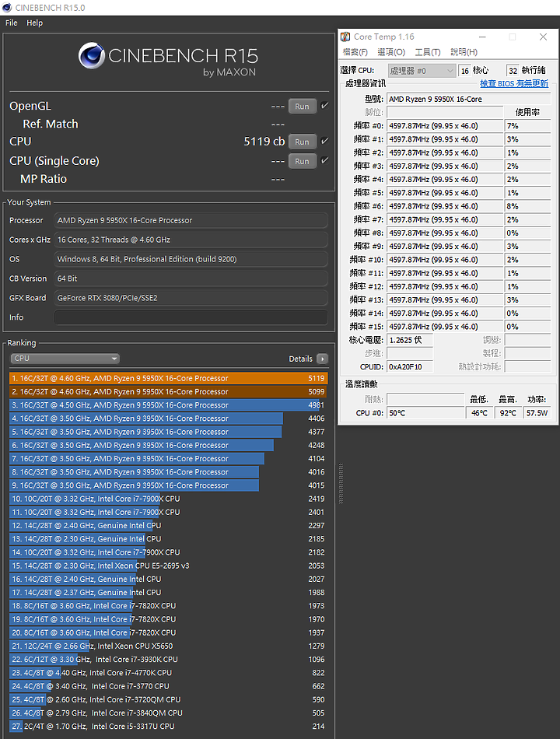Select ranking entry 2 with score 5099
The height and width of the screenshot is (739, 560).
168,391
